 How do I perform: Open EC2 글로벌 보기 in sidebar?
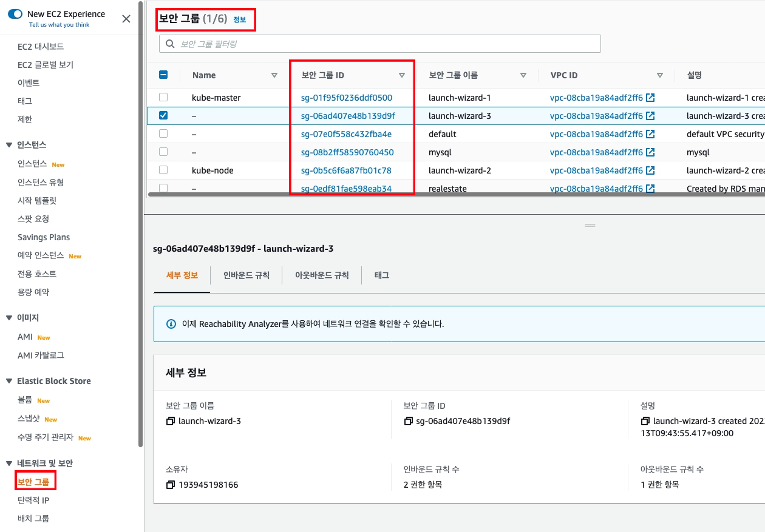pos(46,65)
